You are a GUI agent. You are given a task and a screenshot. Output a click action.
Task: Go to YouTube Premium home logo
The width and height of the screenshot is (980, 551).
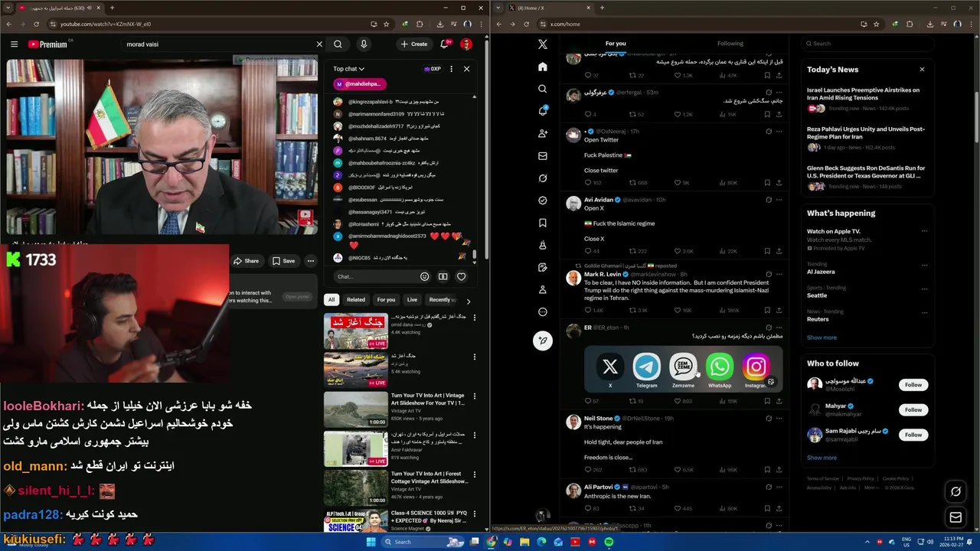pos(47,44)
